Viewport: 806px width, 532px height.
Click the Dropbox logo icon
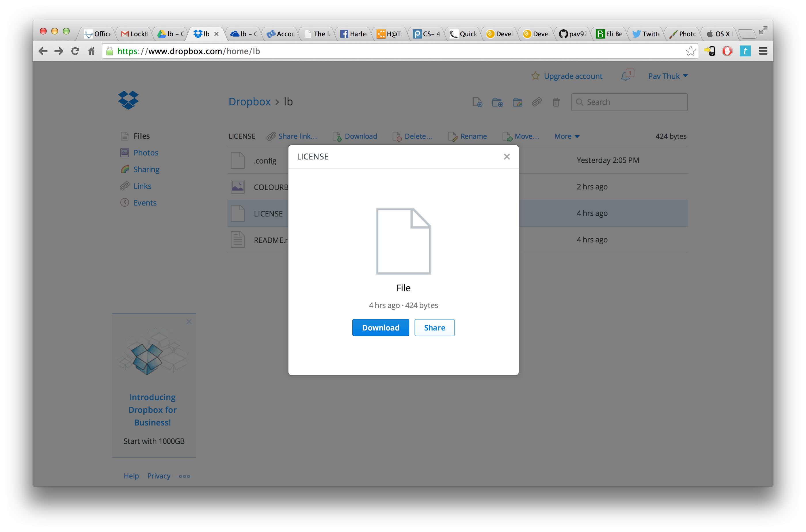click(x=128, y=100)
